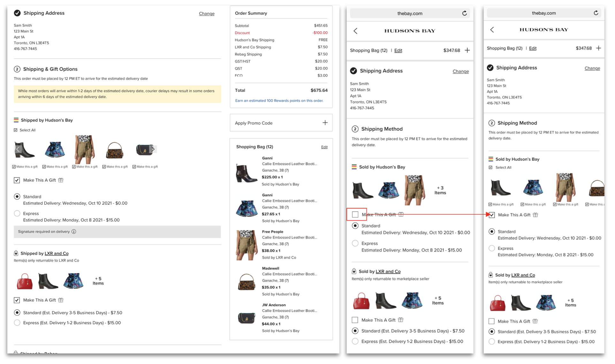Toggle desktop Select All checkbox
The image size is (615, 364).
pos(16,130)
